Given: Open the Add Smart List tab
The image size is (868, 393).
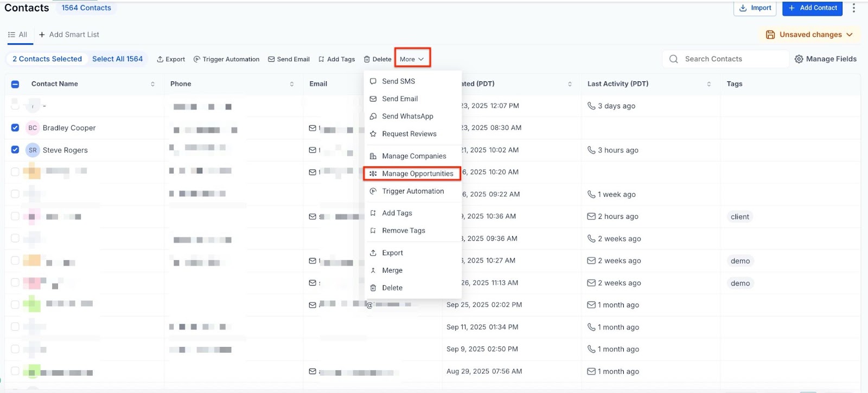Looking at the screenshot, I should [69, 35].
